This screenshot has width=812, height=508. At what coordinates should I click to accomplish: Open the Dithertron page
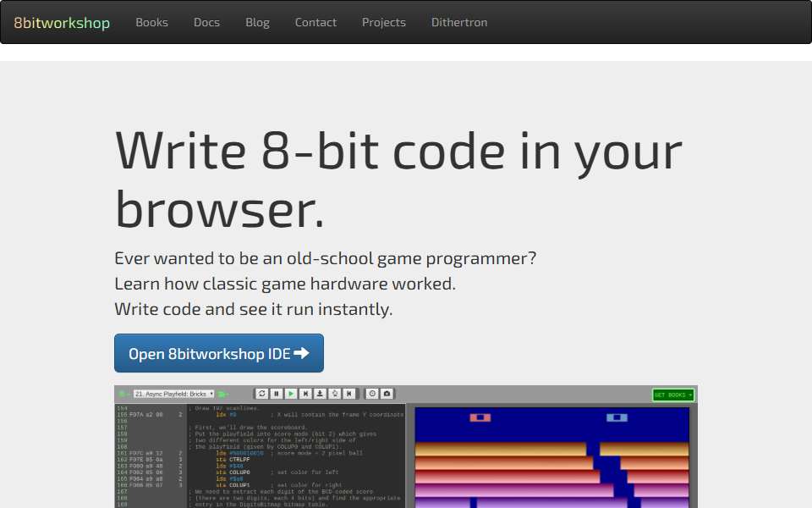pyautogui.click(x=459, y=22)
